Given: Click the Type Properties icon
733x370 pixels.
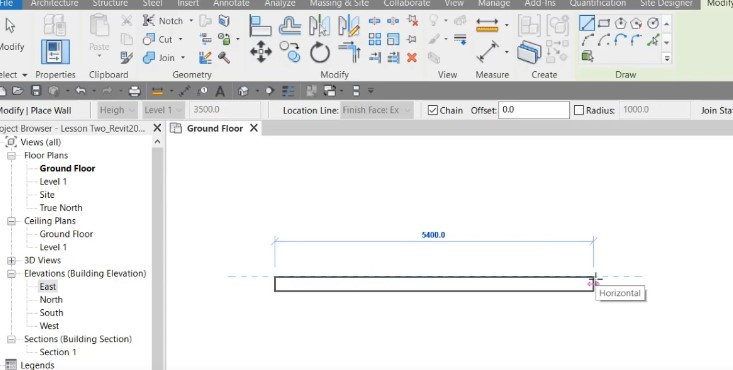Looking at the screenshot, I should coord(55,25).
